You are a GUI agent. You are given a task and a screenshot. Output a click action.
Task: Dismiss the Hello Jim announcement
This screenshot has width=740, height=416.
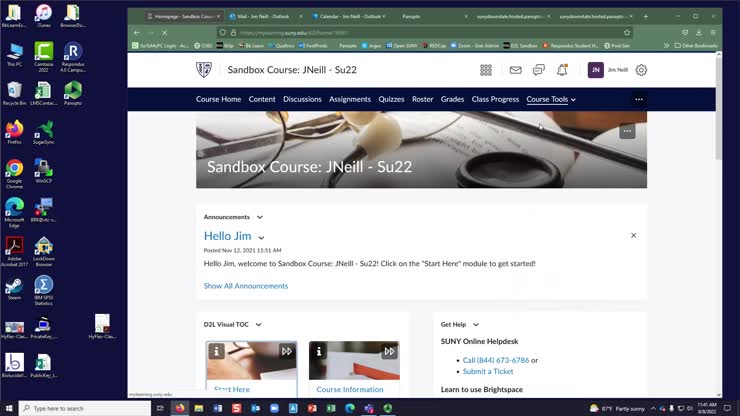[633, 236]
